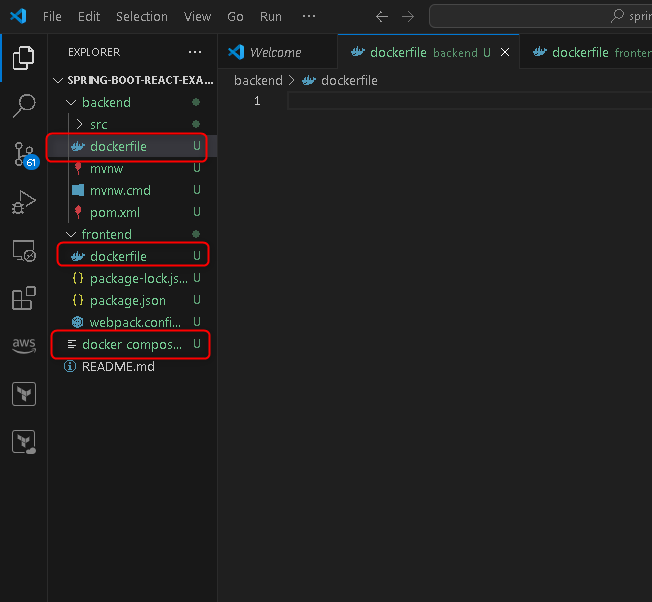Click the command center search box
652x602 pixels.
pyautogui.click(x=541, y=16)
